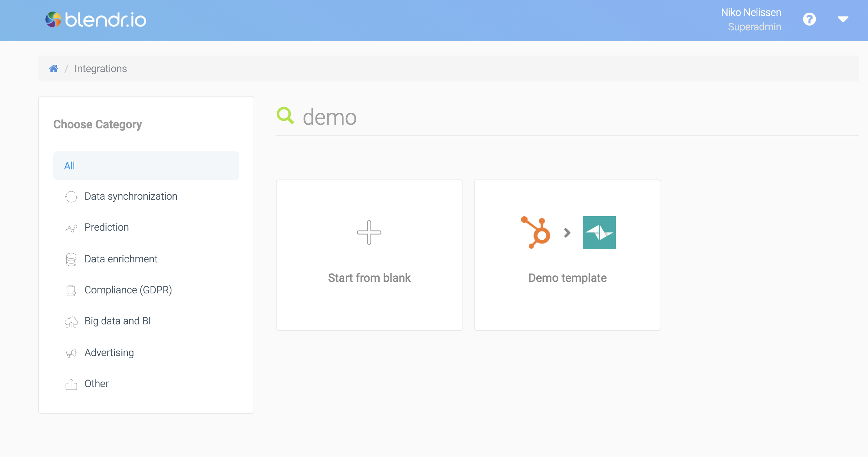This screenshot has width=868, height=457.
Task: Click the plus icon in Start from blank
Action: coord(369,232)
